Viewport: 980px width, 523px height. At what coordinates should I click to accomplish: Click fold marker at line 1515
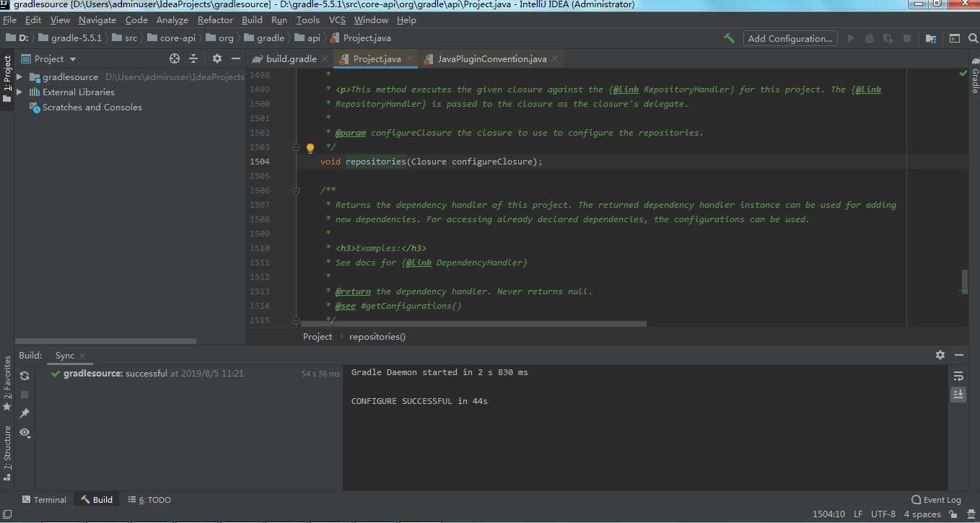296,320
